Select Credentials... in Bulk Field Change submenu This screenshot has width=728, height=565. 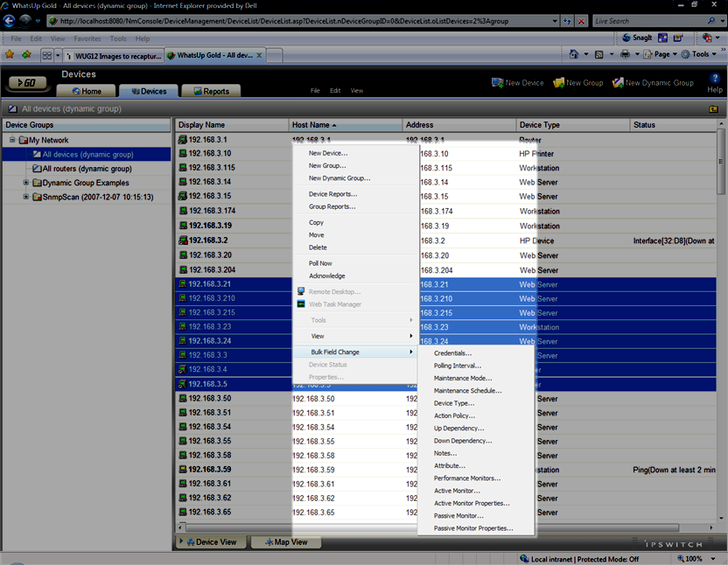[x=452, y=353]
